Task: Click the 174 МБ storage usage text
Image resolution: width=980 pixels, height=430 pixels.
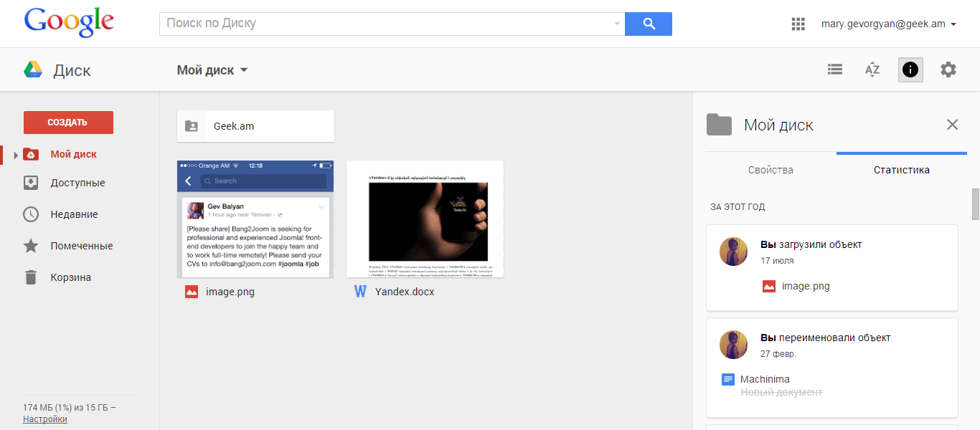Action: click(69, 408)
